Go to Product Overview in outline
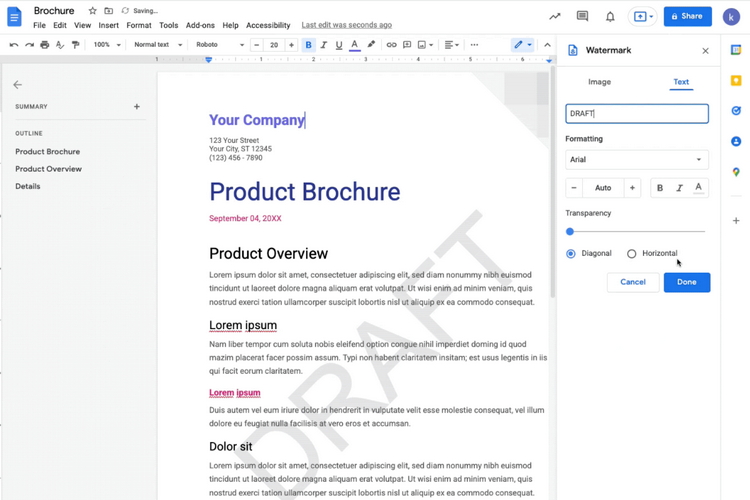Viewport: 750px width, 500px height. point(48,169)
